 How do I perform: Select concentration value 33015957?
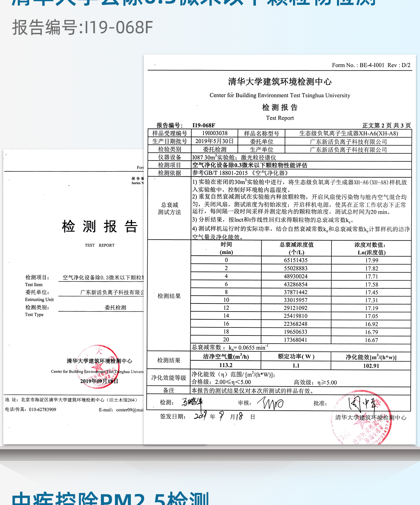pyautogui.click(x=296, y=300)
